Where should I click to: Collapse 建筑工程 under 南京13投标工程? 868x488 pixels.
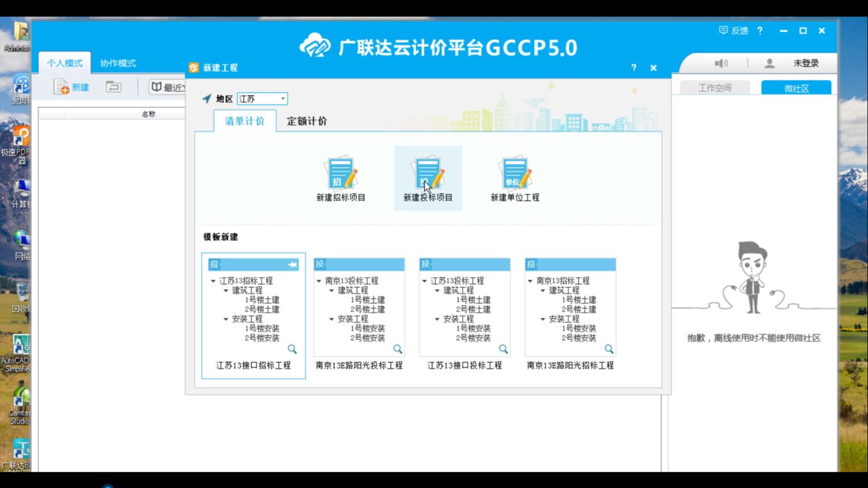[331, 291]
